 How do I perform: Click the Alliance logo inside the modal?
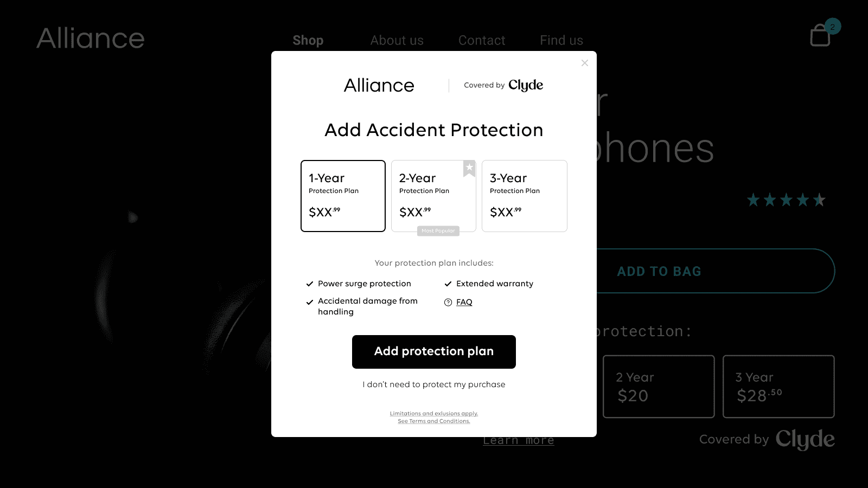(379, 85)
